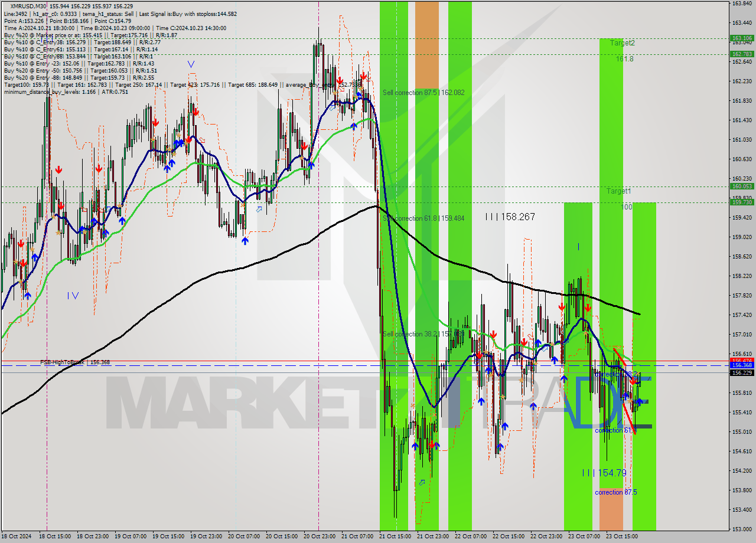The image size is (756, 543).
Task: Click the blue 'correction 87.5' label
Action: pos(616,492)
